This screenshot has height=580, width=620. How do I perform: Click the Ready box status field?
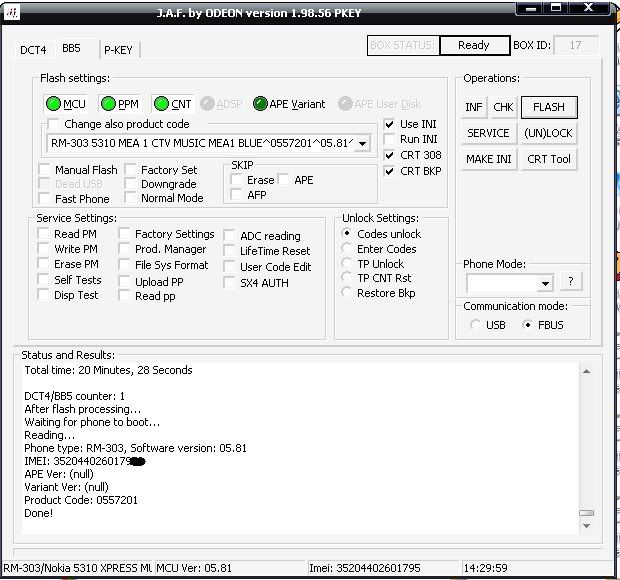pos(474,45)
